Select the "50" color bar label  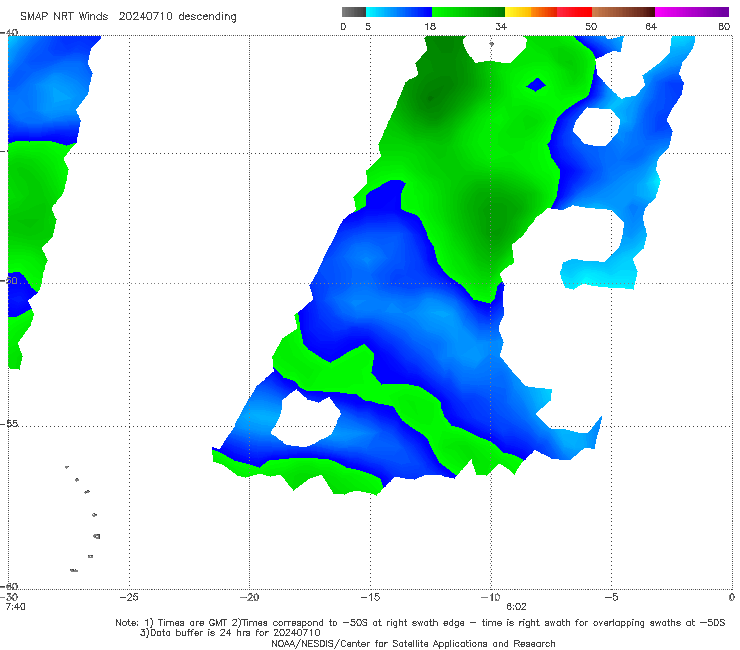591,26
